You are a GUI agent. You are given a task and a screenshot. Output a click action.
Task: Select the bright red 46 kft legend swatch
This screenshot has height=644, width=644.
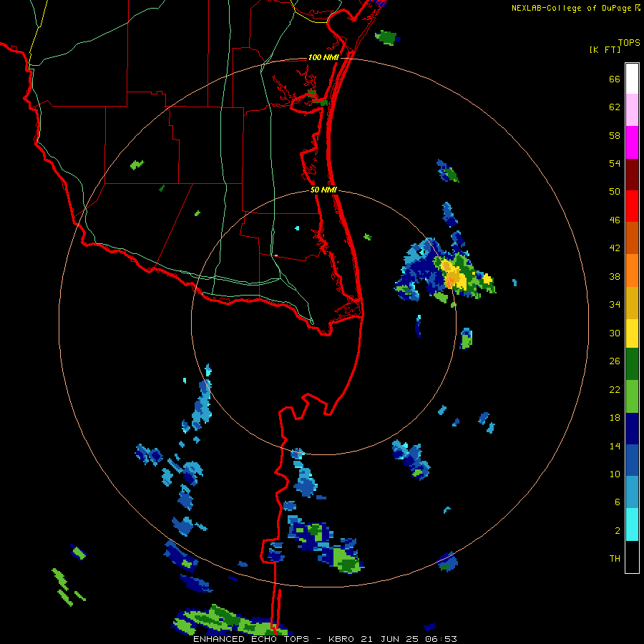click(x=632, y=206)
